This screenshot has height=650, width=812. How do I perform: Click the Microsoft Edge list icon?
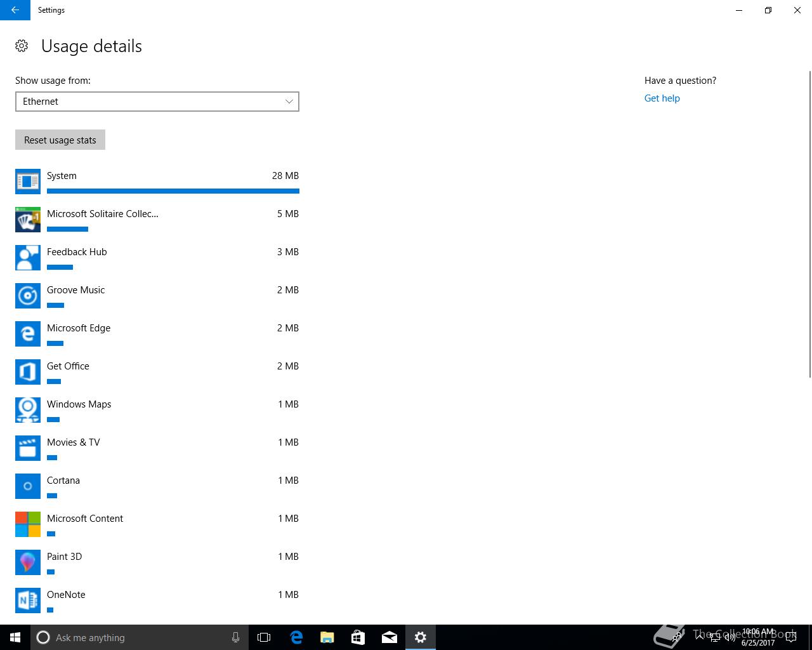tap(28, 334)
